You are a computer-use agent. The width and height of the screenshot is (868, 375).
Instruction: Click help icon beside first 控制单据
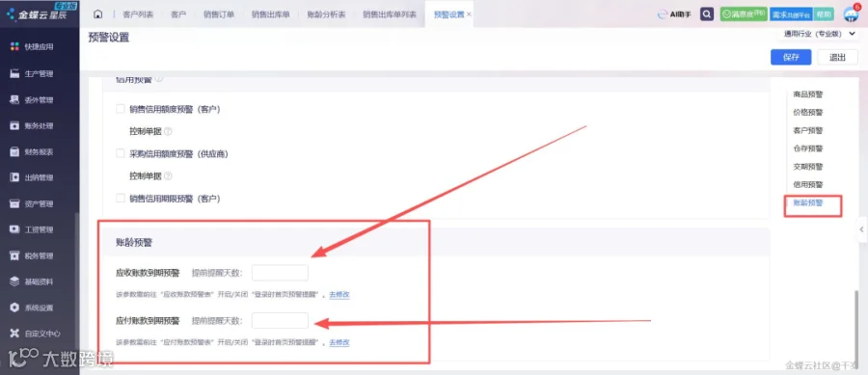tap(168, 132)
